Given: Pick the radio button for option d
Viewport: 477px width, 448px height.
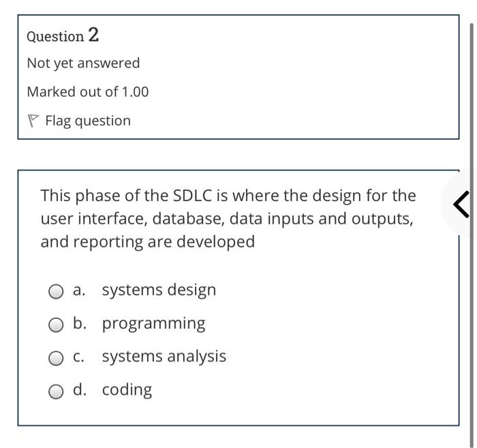Looking at the screenshot, I should 56,391.
